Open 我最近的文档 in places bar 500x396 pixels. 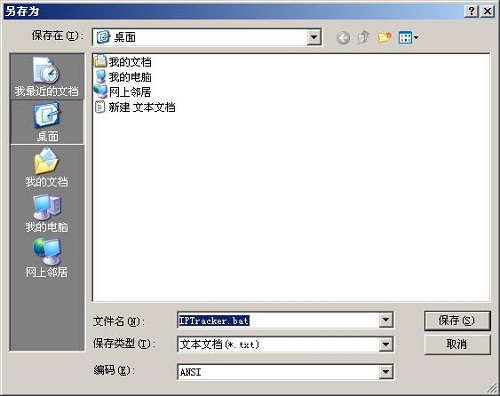click(x=47, y=77)
